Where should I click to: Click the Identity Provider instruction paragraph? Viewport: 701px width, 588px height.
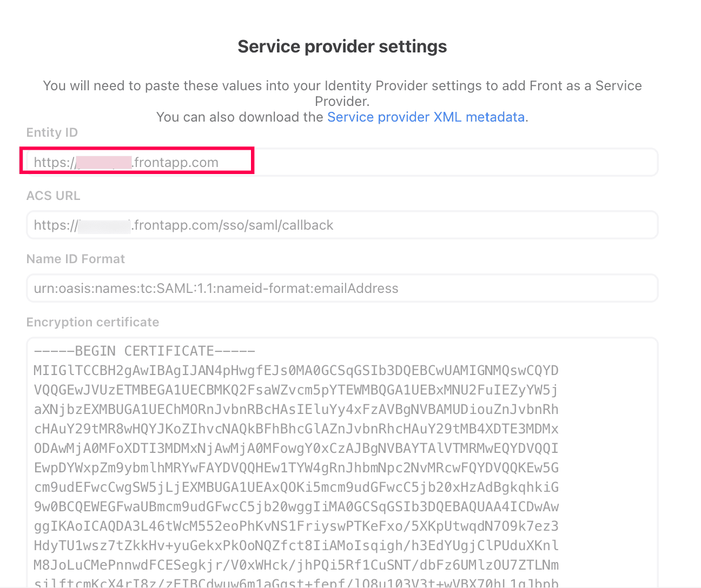click(x=342, y=93)
